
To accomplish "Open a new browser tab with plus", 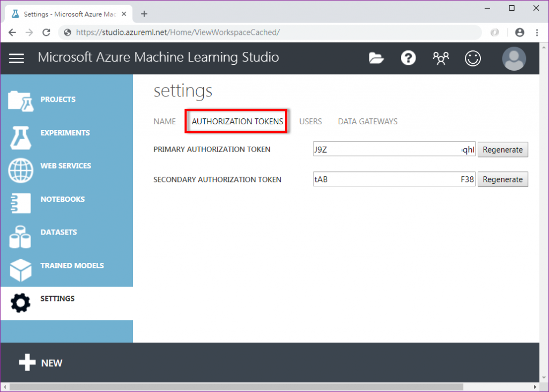I will click(x=144, y=14).
